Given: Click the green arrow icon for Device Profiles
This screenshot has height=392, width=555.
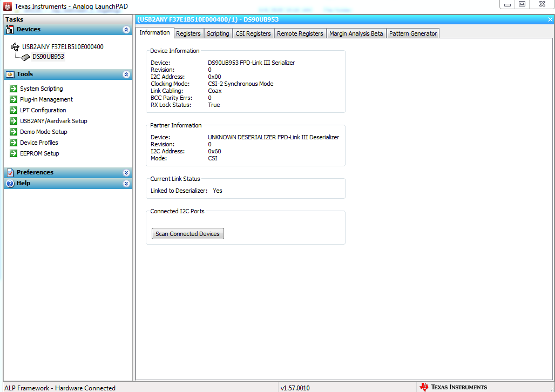Looking at the screenshot, I should tap(13, 143).
